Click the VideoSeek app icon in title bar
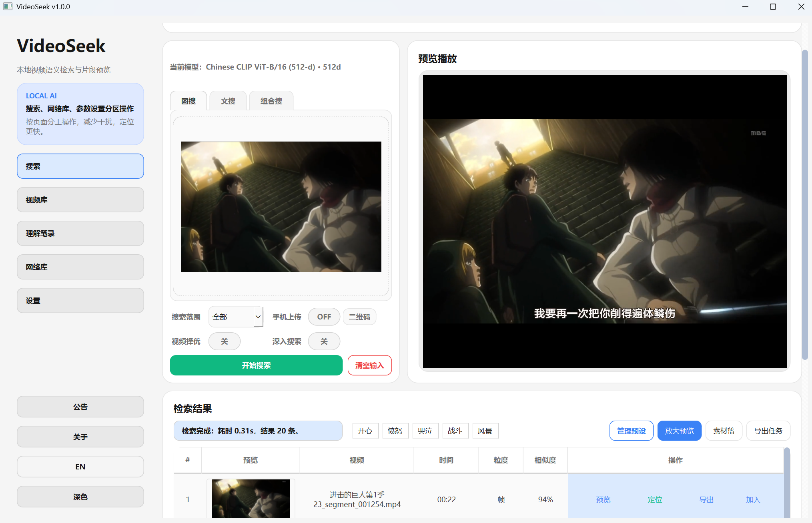Viewport: 812px width, 523px height. 8,6
